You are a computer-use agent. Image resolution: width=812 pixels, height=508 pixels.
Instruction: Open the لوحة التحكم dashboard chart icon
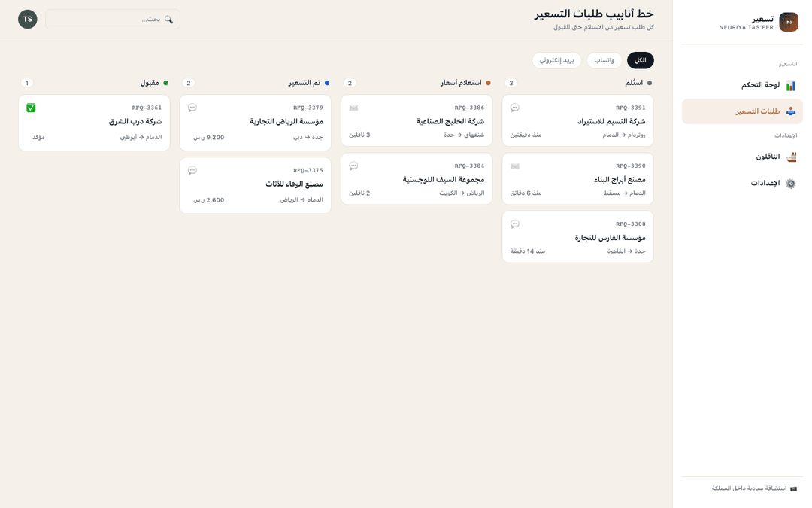(790, 86)
